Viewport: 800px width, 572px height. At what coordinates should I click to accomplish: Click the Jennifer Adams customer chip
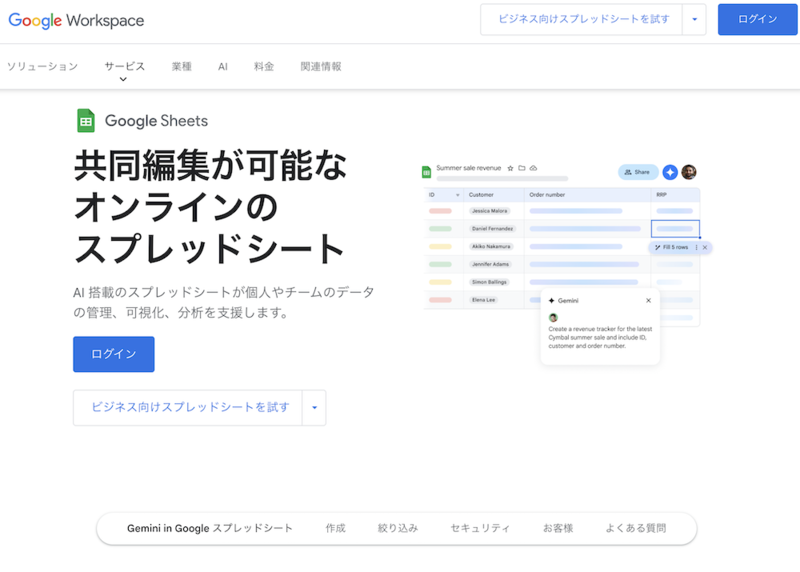490,264
